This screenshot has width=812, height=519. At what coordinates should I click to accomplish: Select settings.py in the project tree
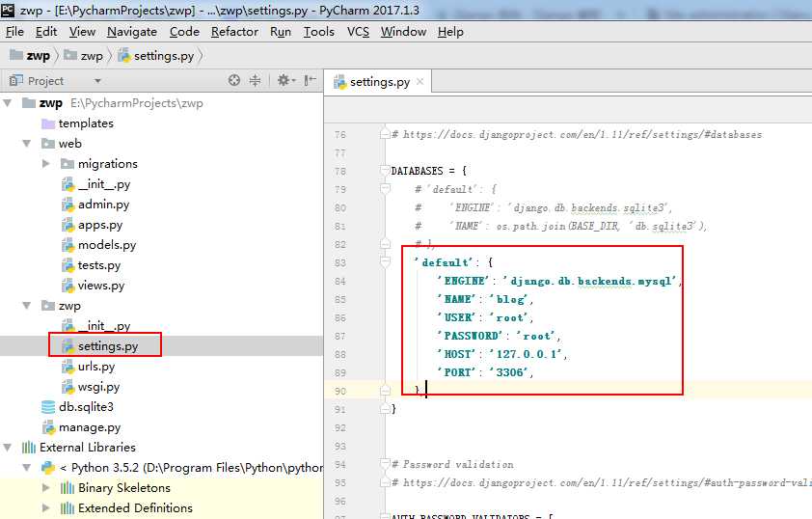coord(100,346)
